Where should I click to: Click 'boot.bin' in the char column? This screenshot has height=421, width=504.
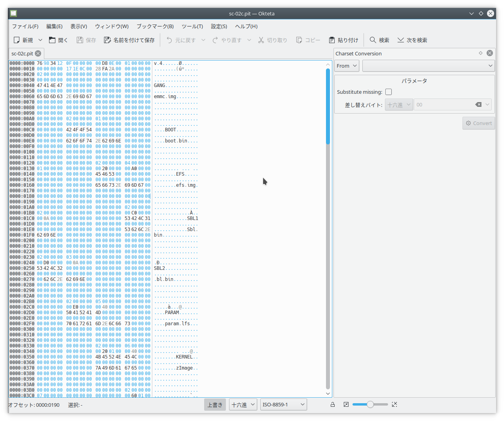click(x=176, y=141)
